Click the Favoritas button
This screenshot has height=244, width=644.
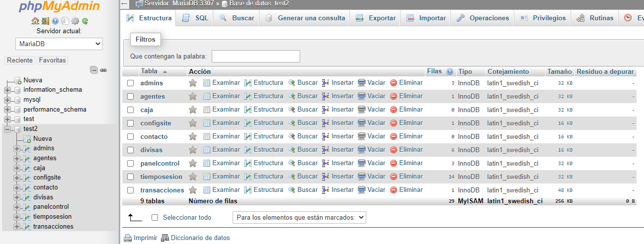pos(52,60)
